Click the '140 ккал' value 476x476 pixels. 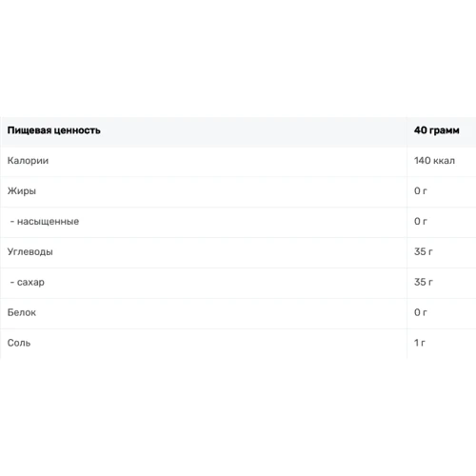point(434,161)
